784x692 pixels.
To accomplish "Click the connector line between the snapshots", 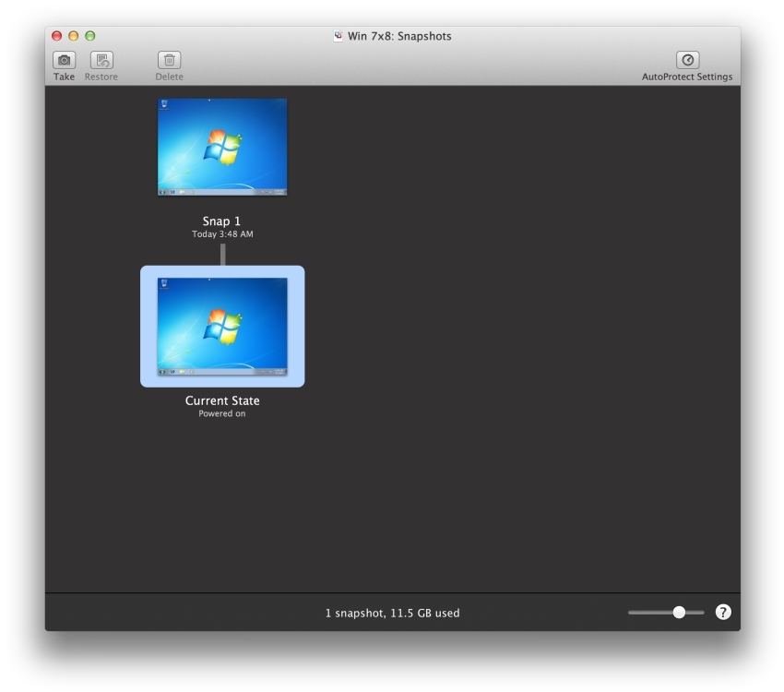I will (x=222, y=255).
